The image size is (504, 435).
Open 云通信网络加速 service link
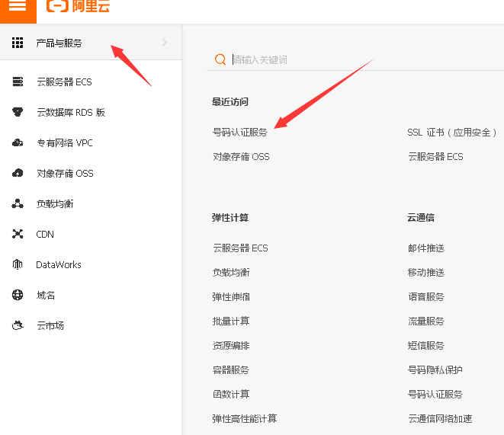440,419
